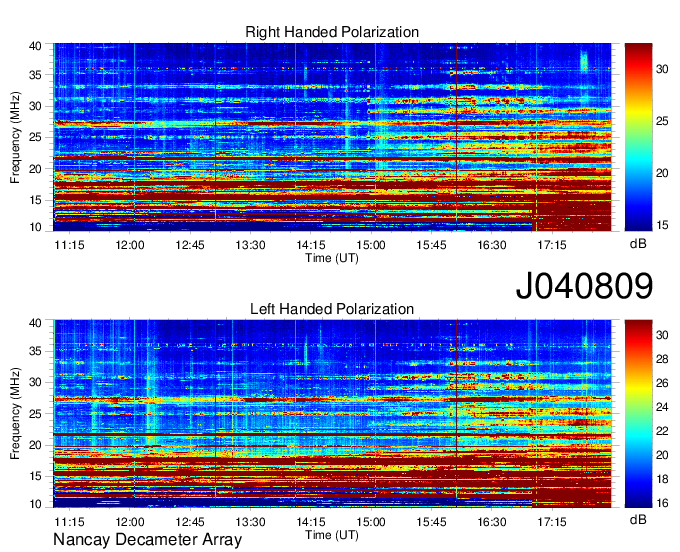Click the upper plot's "Frequency (MHz)" axis label

point(15,137)
